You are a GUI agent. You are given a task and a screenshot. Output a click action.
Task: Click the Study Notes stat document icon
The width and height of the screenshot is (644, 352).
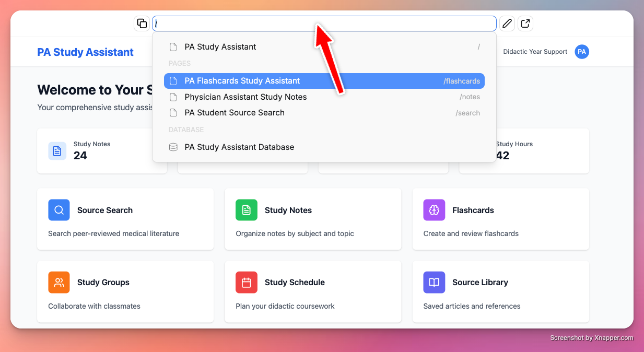pyautogui.click(x=57, y=150)
